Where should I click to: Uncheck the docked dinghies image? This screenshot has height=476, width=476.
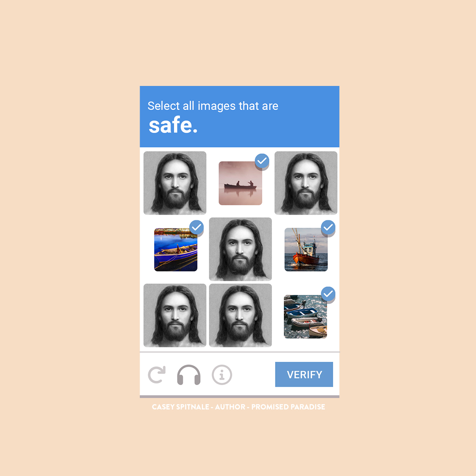coord(305,316)
